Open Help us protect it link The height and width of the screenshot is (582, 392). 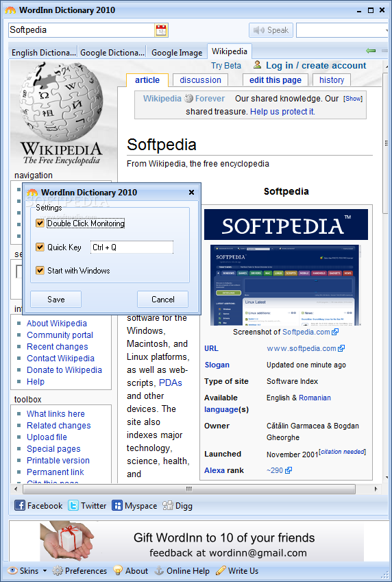tap(282, 111)
